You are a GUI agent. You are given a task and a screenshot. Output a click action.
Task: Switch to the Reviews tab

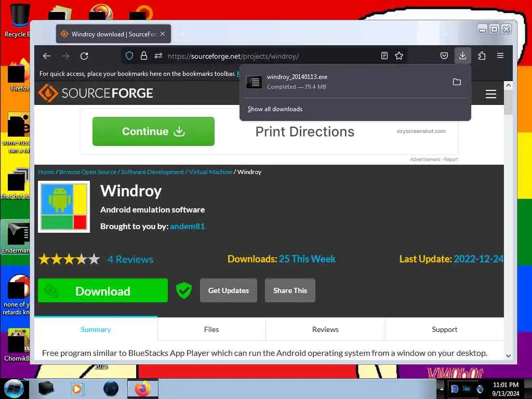325,329
